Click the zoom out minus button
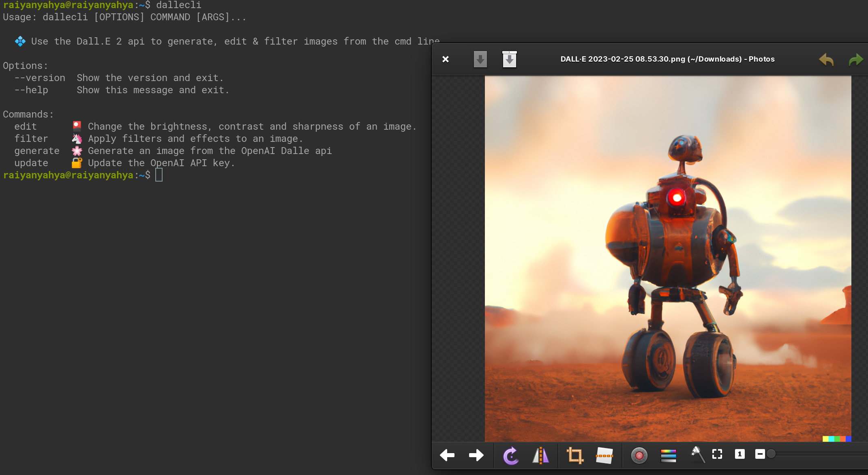This screenshot has width=868, height=475. coord(760,454)
